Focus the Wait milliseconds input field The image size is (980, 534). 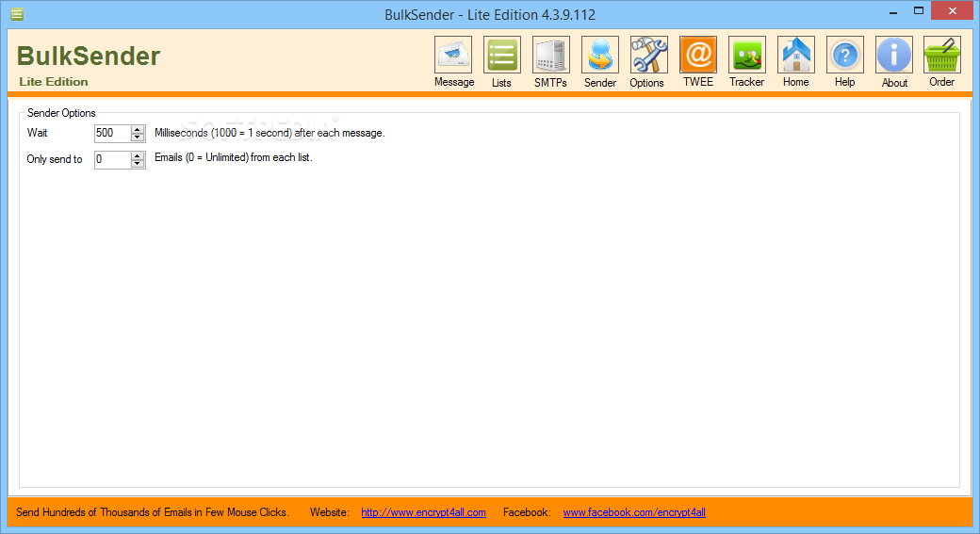(112, 133)
